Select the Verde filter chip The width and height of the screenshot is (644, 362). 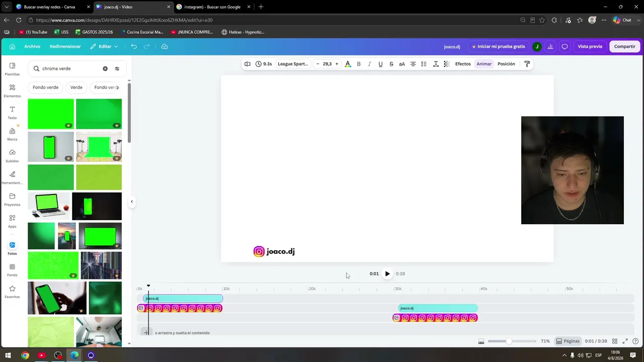tap(76, 87)
